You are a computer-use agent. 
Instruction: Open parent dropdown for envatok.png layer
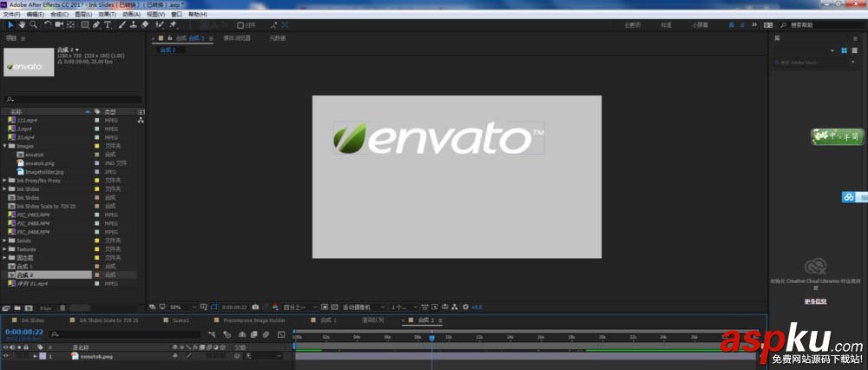tap(264, 356)
